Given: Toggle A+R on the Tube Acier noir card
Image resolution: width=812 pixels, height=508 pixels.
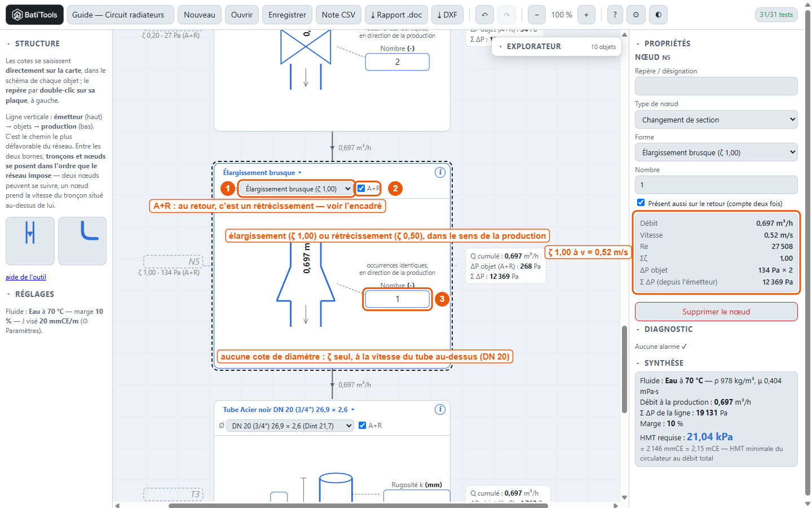Looking at the screenshot, I should pos(363,426).
